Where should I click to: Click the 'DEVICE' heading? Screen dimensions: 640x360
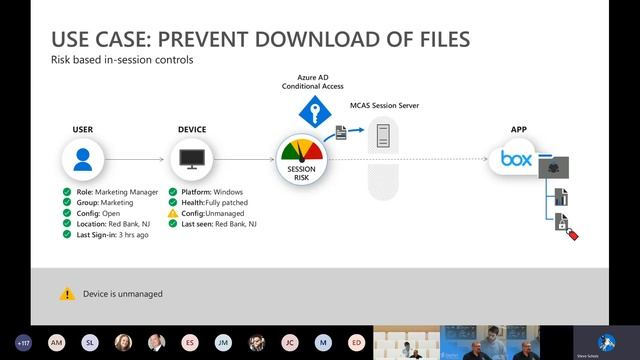[x=192, y=129]
